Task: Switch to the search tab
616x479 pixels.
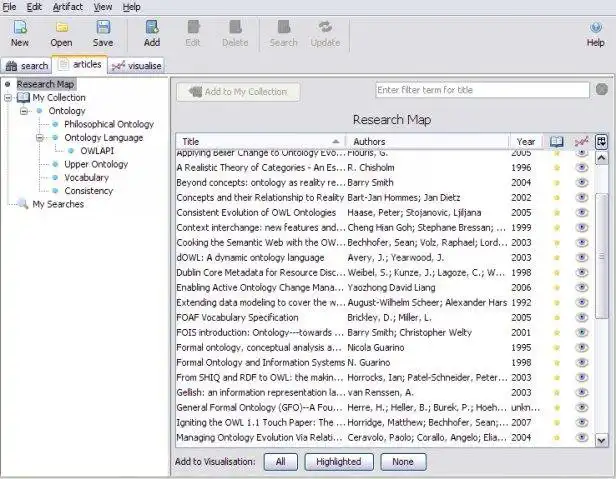Action: pos(26,66)
